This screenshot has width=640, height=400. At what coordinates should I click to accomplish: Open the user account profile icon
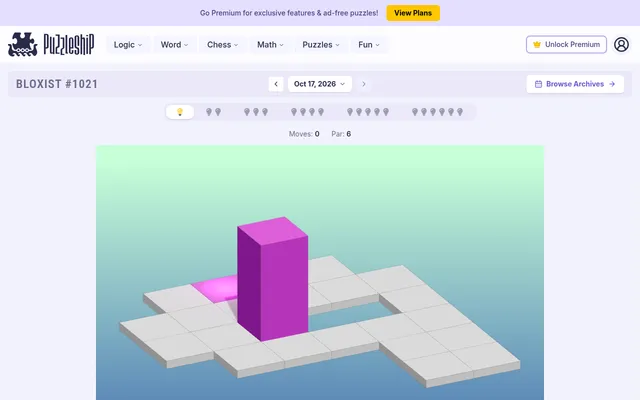pyautogui.click(x=621, y=44)
